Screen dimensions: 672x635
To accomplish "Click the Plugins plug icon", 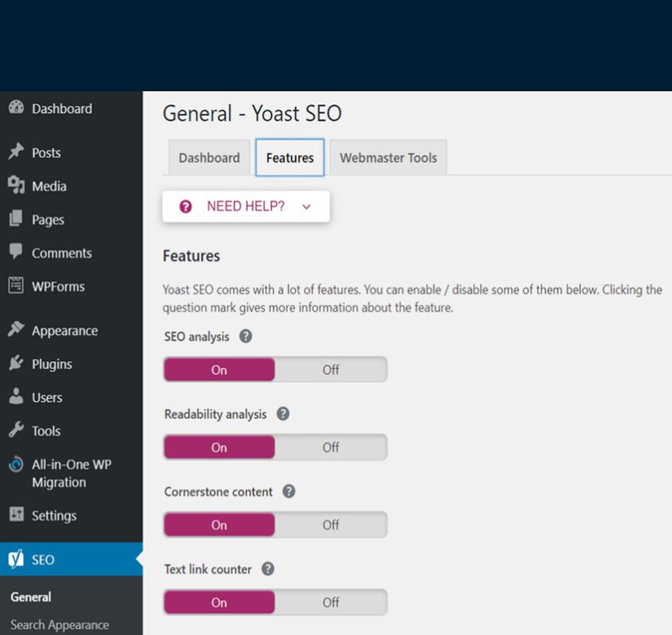I will coord(16,363).
